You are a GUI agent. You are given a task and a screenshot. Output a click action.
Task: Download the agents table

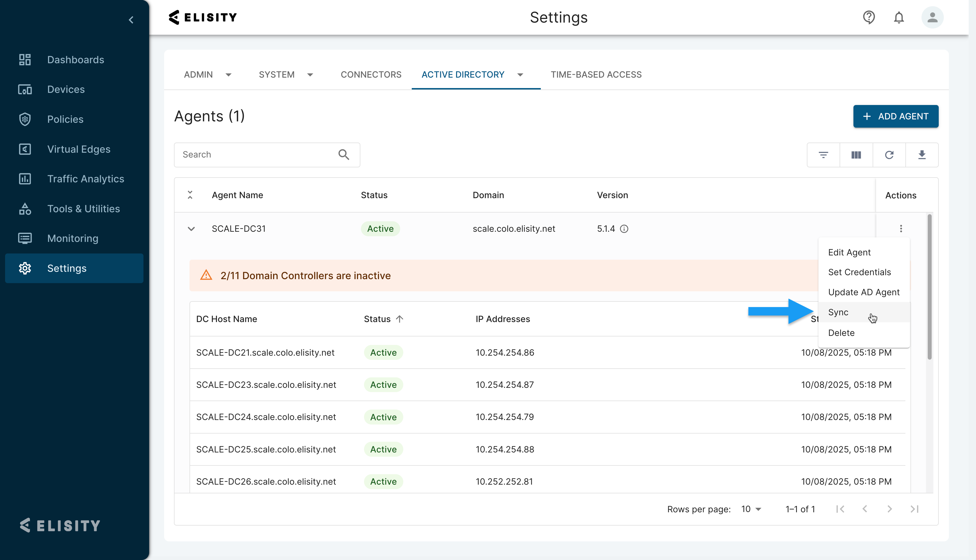click(922, 155)
